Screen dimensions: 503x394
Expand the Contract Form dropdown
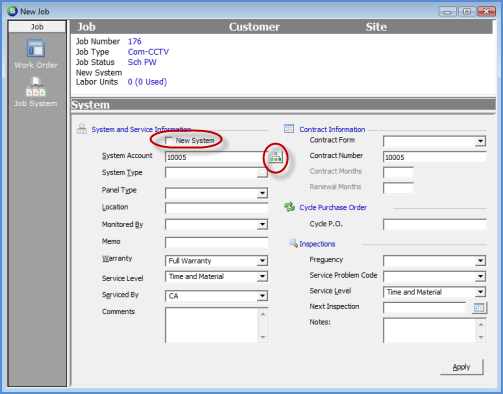coord(480,141)
